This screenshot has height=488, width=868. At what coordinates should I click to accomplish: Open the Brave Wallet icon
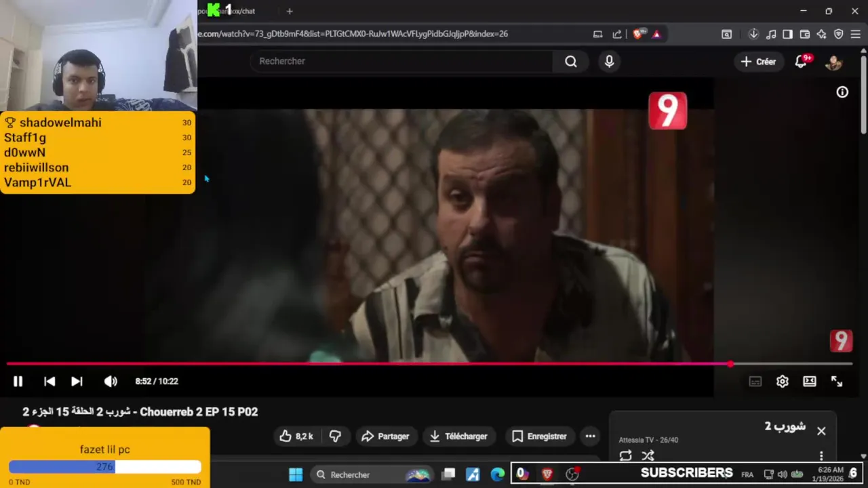[805, 34]
